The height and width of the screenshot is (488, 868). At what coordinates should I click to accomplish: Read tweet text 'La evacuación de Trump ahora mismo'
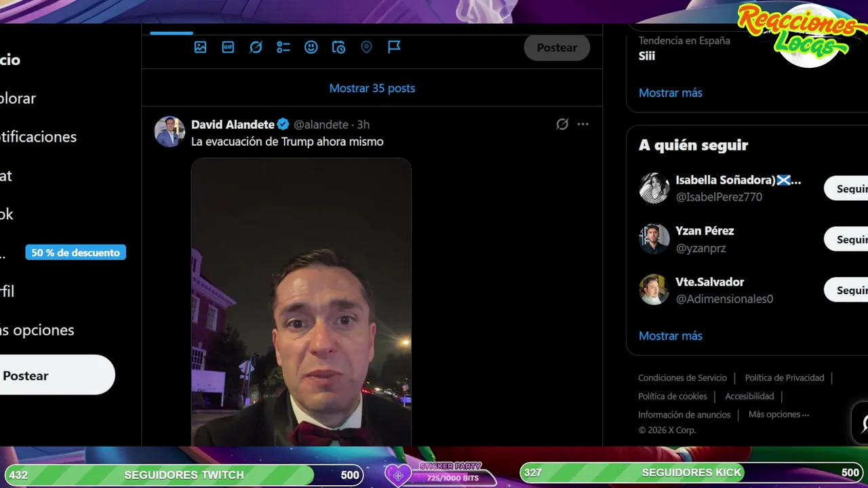287,142
